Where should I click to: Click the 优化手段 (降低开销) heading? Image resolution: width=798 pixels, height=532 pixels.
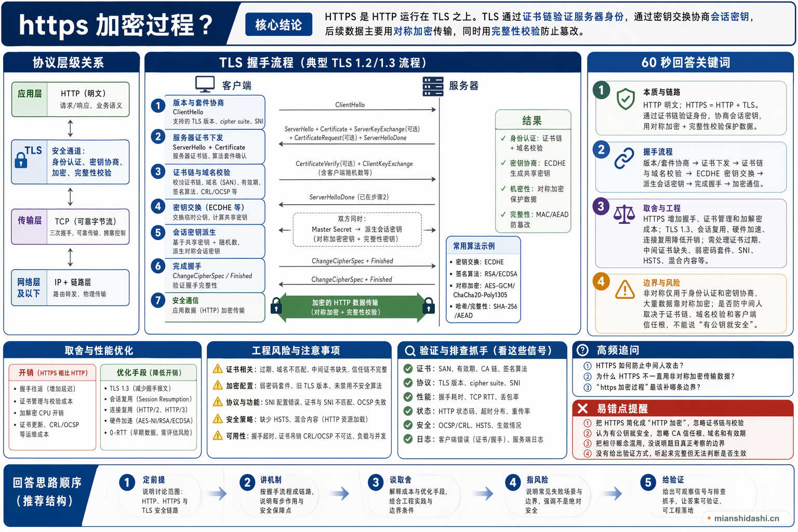tap(149, 373)
